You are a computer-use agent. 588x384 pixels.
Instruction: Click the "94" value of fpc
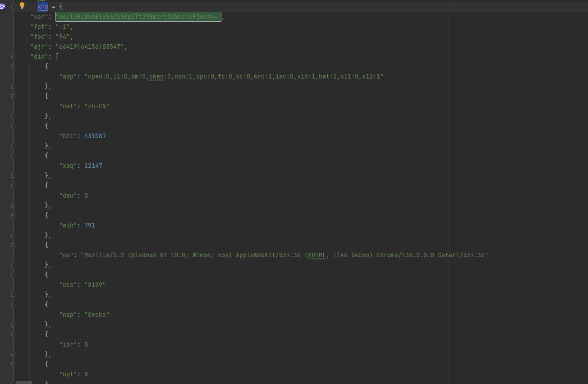pos(63,37)
